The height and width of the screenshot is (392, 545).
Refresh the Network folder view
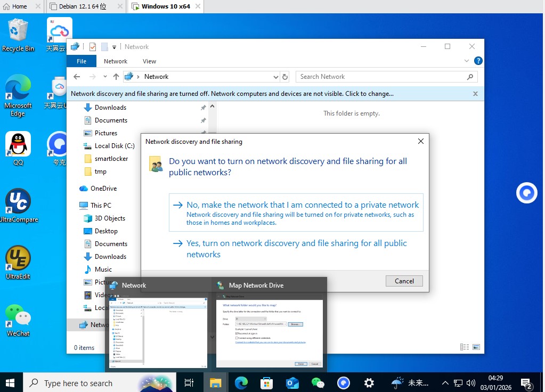point(285,77)
